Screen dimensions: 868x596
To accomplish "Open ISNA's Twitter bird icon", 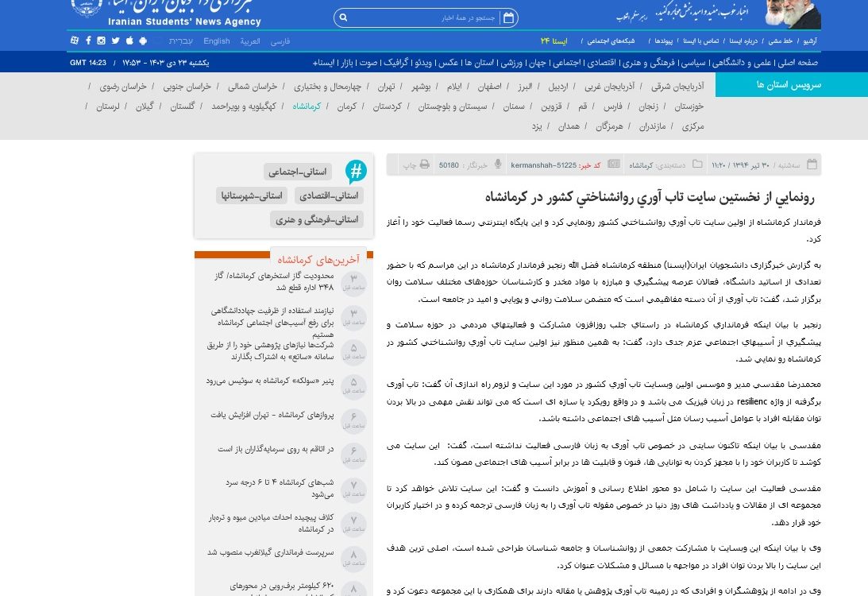I will click(x=115, y=41).
